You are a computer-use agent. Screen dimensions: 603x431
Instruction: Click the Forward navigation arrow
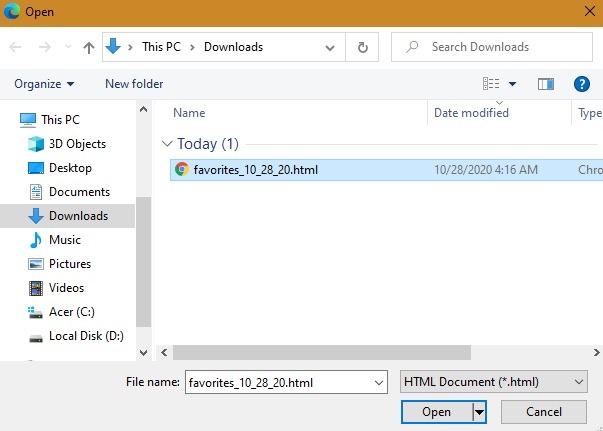coord(45,47)
